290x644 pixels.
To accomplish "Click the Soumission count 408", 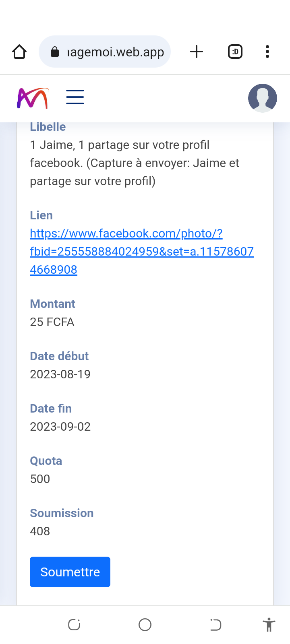I will click(x=40, y=531).
